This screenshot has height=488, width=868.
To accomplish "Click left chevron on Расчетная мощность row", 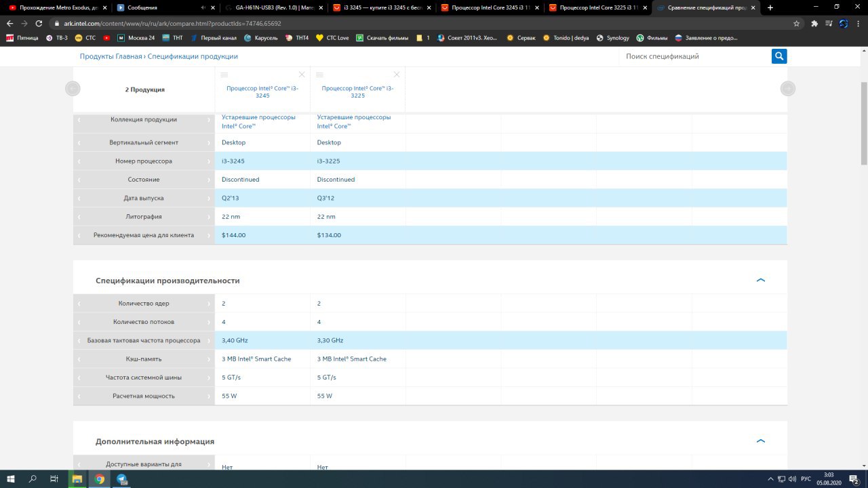I will 79,396.
